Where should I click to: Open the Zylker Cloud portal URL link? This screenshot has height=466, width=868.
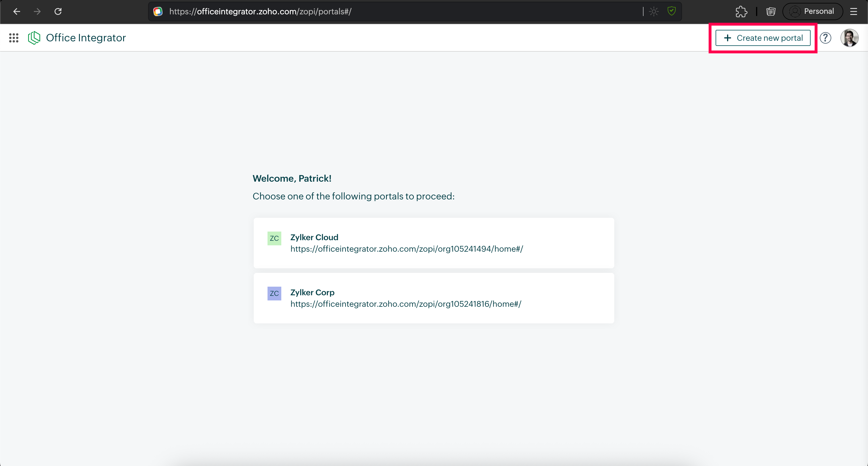406,249
